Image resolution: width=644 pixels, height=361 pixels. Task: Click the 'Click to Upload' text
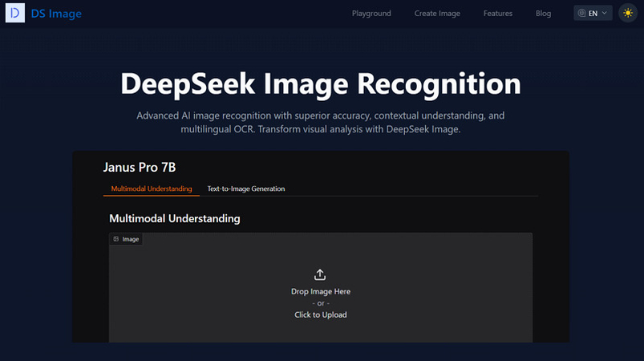click(x=320, y=314)
